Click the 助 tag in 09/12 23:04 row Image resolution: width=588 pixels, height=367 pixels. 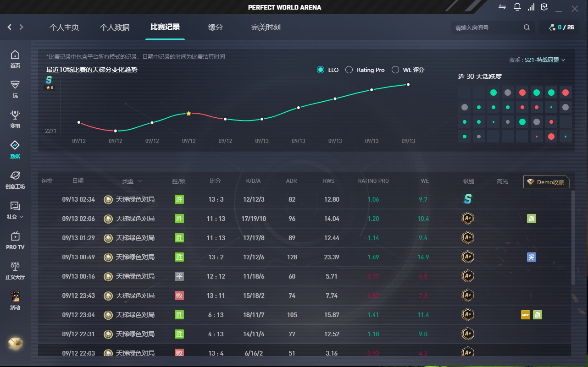coord(538,315)
